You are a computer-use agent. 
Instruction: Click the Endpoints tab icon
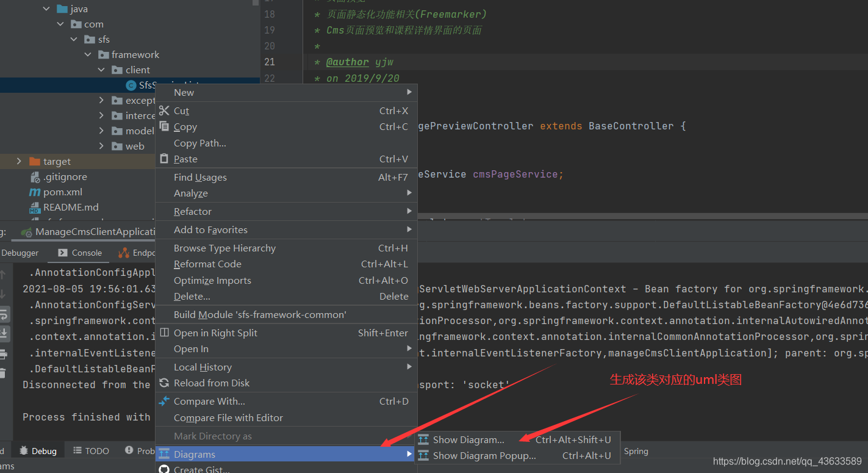pyautogui.click(x=124, y=253)
